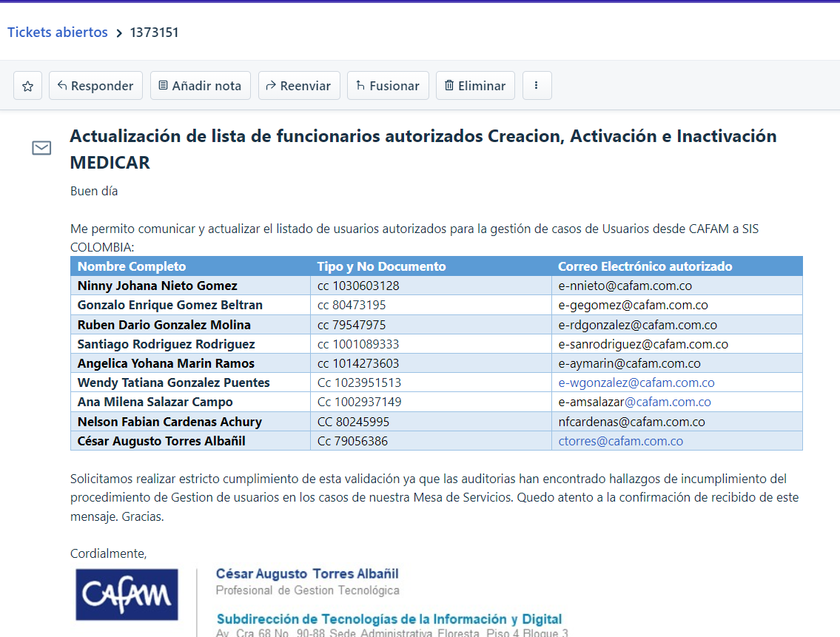Screen dimensions: 840x637
Task: Click the signature name César Augusto Torres Albañil
Action: pyautogui.click(x=307, y=574)
